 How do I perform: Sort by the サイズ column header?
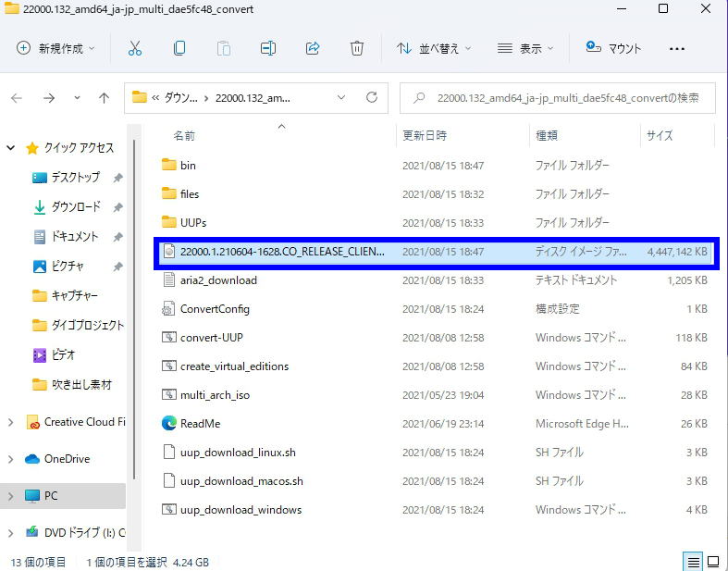660,136
